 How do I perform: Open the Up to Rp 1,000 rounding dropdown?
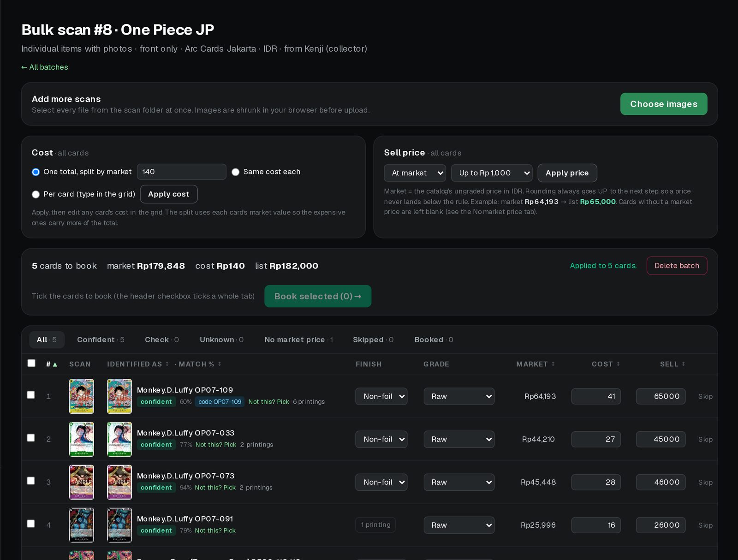(x=492, y=173)
